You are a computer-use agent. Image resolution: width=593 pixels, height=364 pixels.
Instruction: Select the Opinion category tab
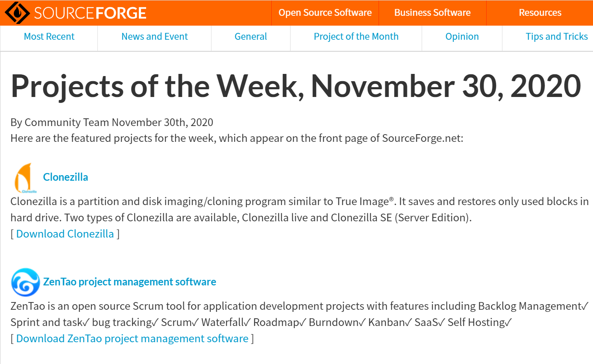click(x=462, y=37)
